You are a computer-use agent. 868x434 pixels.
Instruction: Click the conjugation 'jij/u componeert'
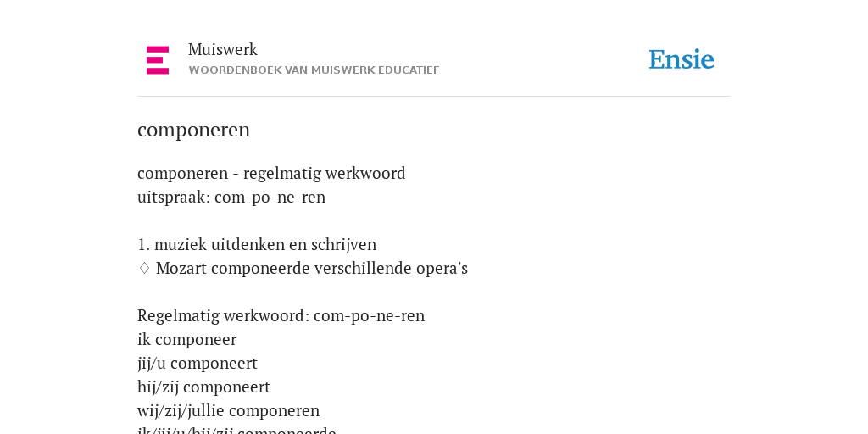(x=198, y=363)
